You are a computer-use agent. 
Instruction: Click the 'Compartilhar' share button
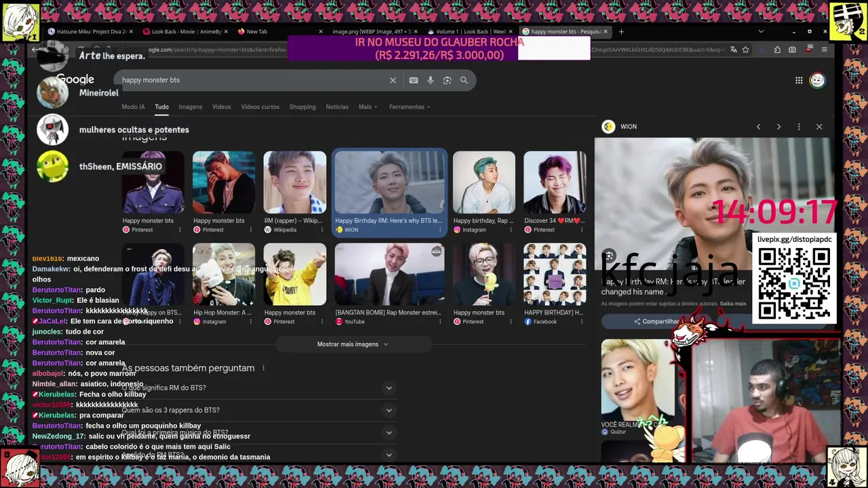(656, 321)
